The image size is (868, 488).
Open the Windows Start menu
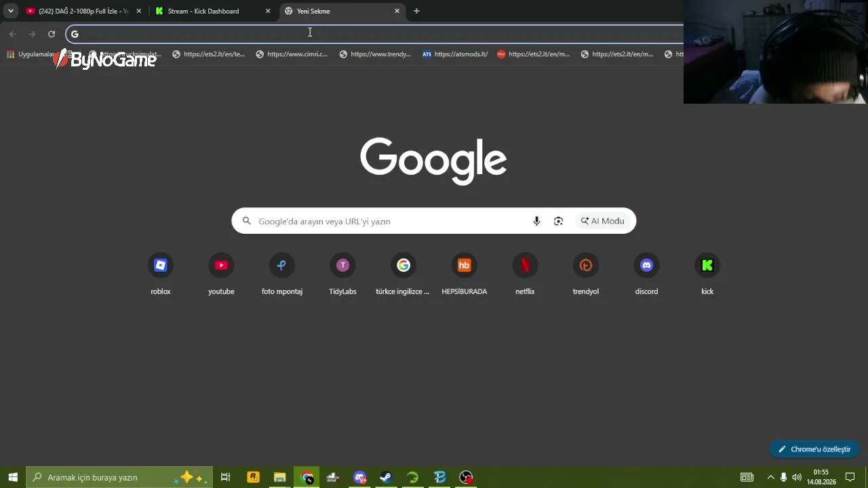[13, 477]
